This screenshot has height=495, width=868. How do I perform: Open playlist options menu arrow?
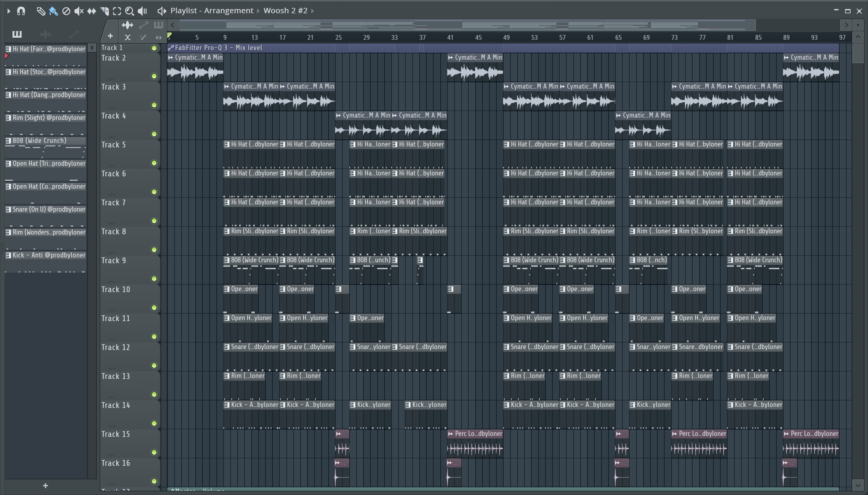click(9, 11)
